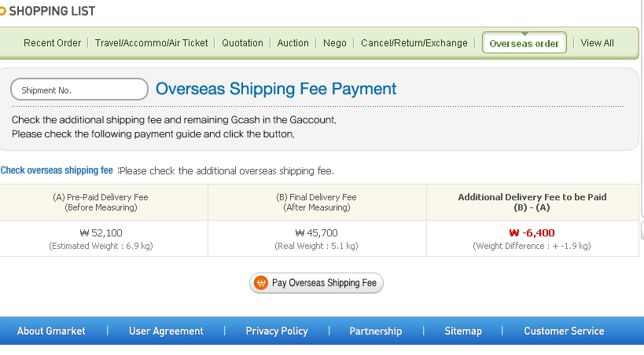644x355 pixels.
Task: Go to the Auction tab
Action: (293, 43)
